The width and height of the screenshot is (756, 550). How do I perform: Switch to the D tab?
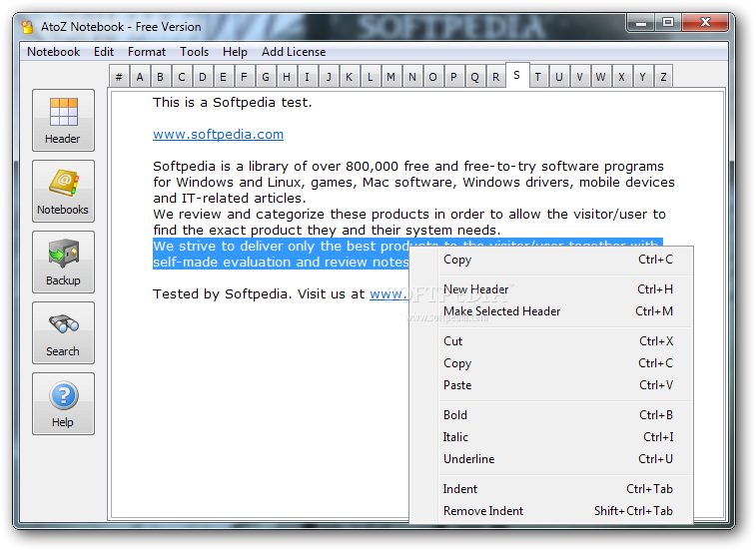[203, 77]
